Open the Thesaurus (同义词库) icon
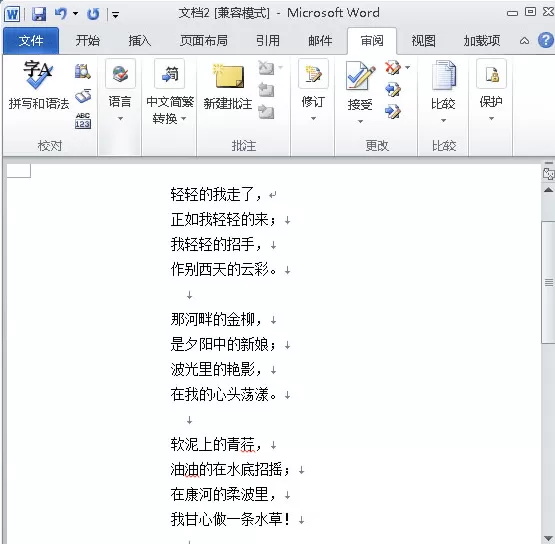Viewport: 555px width, 544px height. coord(83,96)
